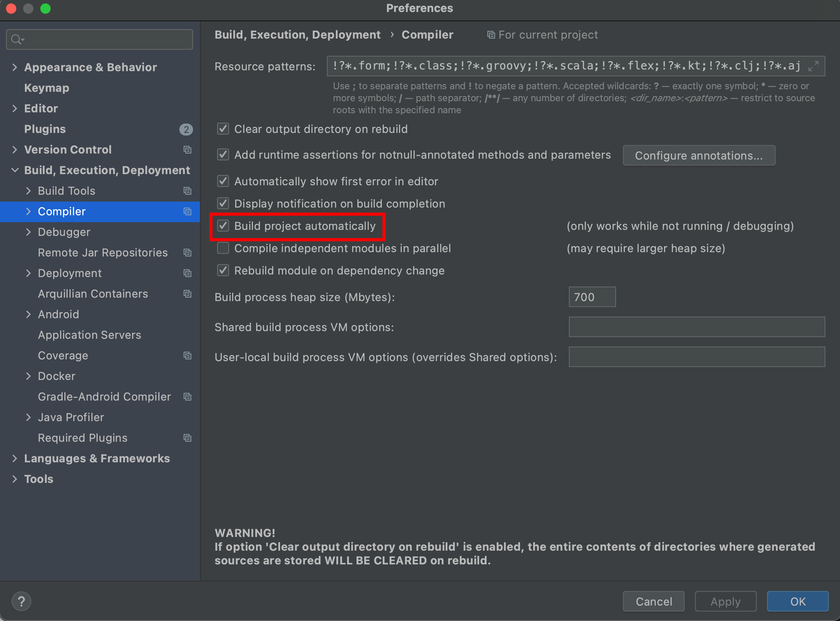Click project-level icon beside Build Tools
Screen dimensions: 840x621
pos(187,191)
